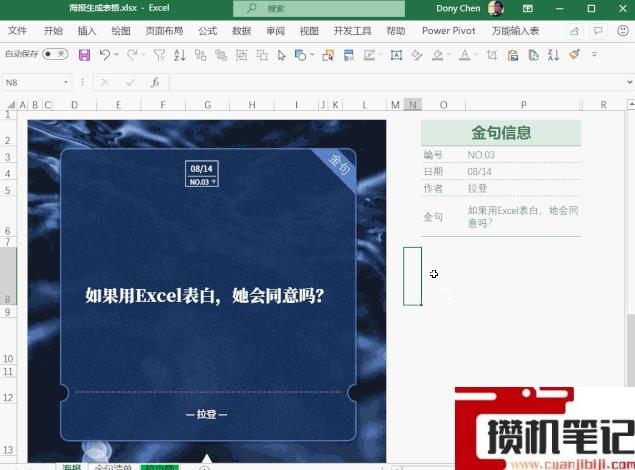Click the share icon in ribbon
Image resolution: width=635 pixels, height=470 pixels.
[x=574, y=31]
